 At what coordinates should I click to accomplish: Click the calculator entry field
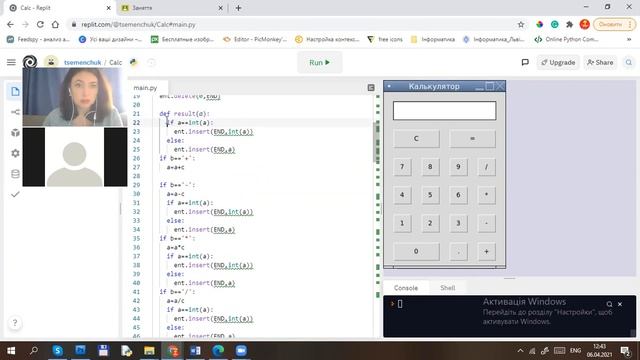tap(444, 111)
